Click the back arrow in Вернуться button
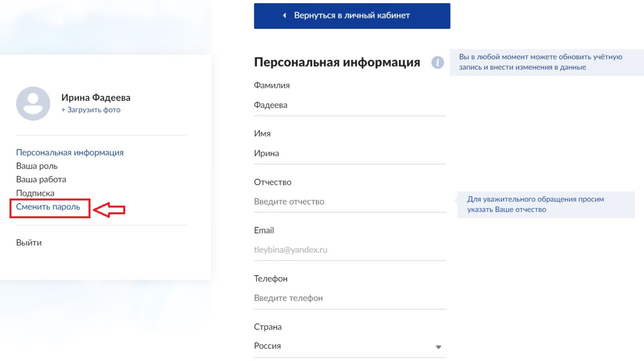This screenshot has width=644, height=361. [284, 15]
